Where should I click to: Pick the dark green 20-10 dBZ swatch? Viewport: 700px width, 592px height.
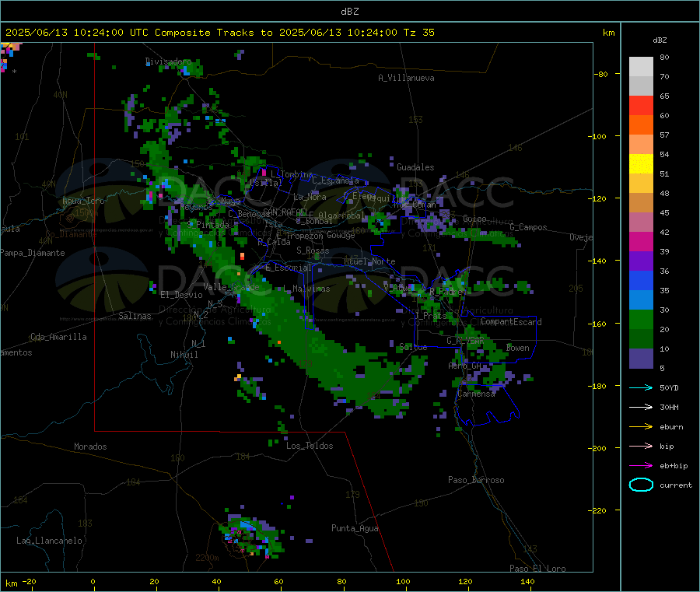click(x=641, y=339)
